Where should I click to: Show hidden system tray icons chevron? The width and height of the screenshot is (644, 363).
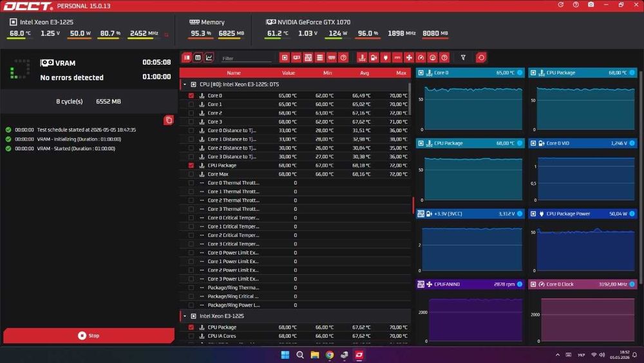[x=557, y=355]
